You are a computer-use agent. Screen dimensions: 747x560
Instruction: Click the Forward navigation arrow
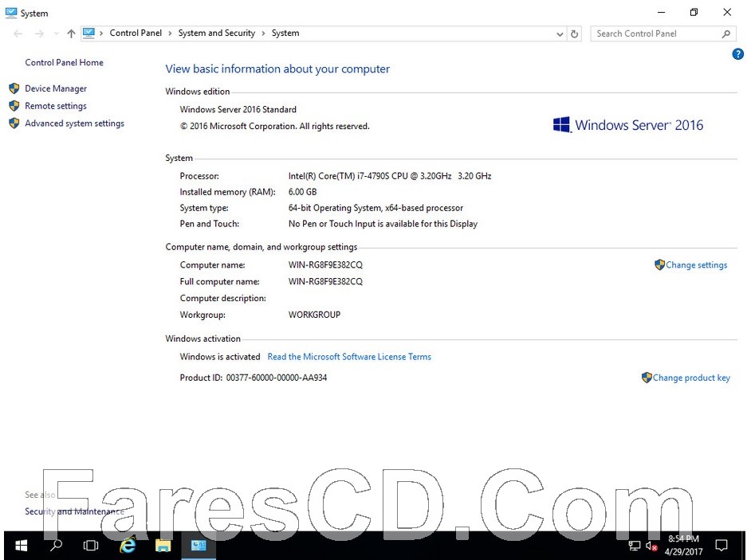pos(40,33)
